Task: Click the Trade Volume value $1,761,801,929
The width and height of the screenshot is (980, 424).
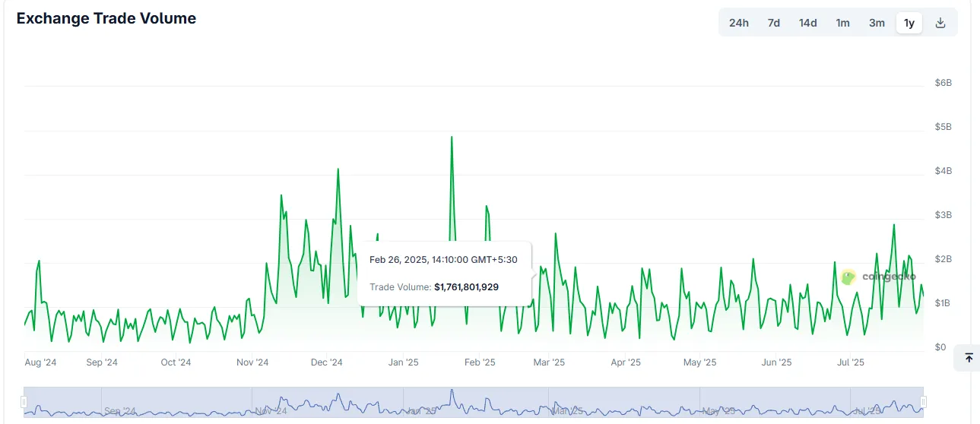Action: 466,287
